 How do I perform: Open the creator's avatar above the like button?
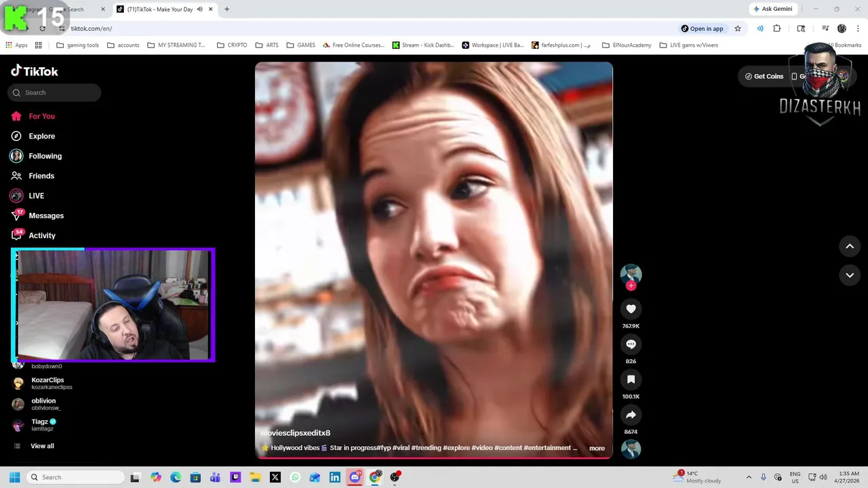click(x=631, y=274)
